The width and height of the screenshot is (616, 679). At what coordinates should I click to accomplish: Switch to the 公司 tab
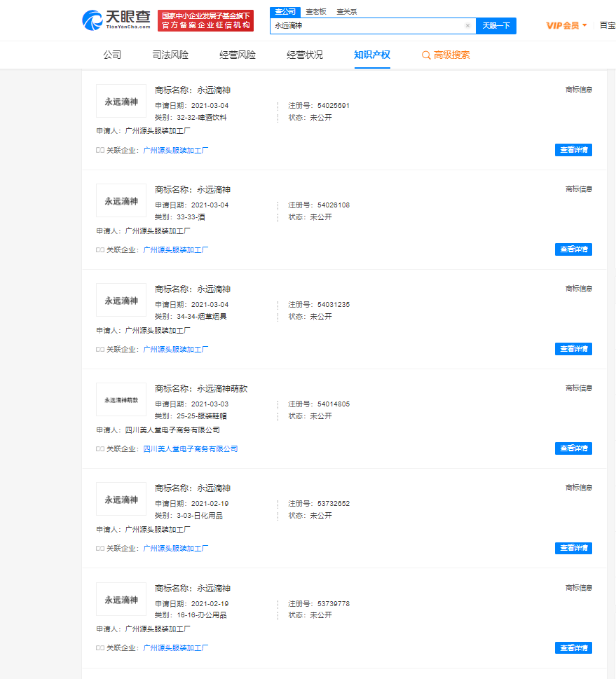click(112, 55)
